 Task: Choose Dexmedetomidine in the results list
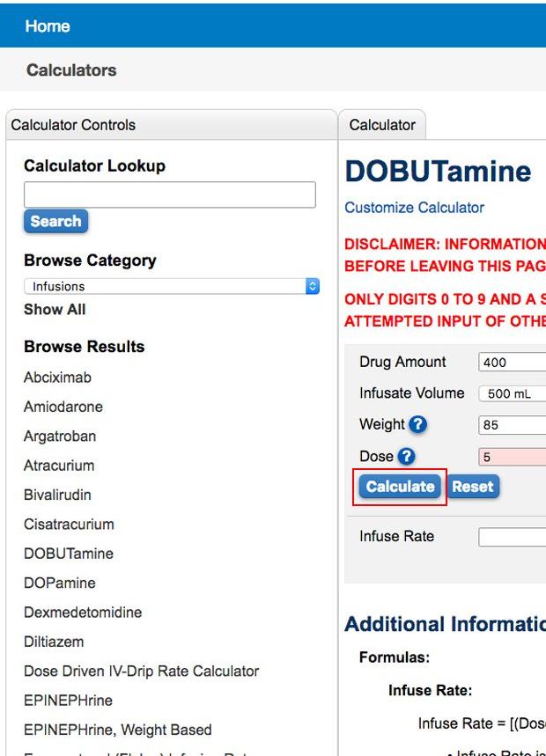pos(83,613)
